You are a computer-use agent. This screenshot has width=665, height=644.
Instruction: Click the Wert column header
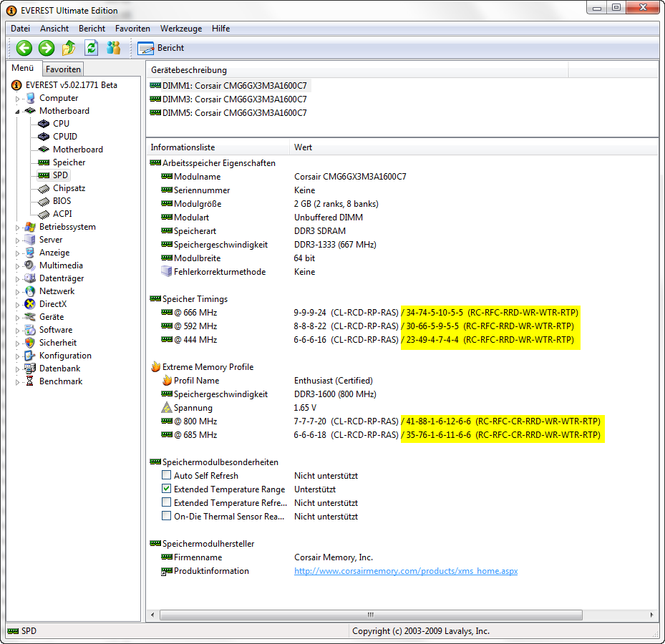point(474,147)
